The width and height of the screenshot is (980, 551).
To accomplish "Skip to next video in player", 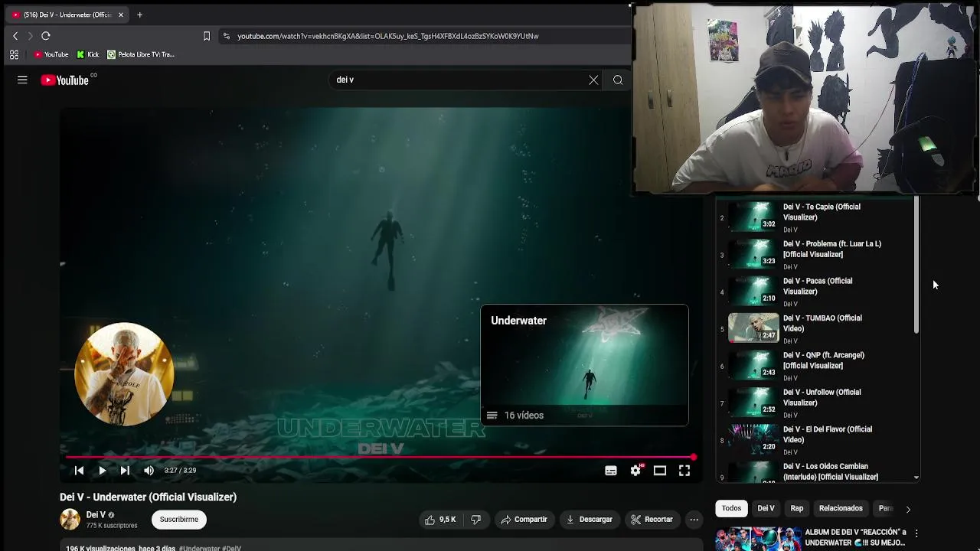I will coord(125,471).
